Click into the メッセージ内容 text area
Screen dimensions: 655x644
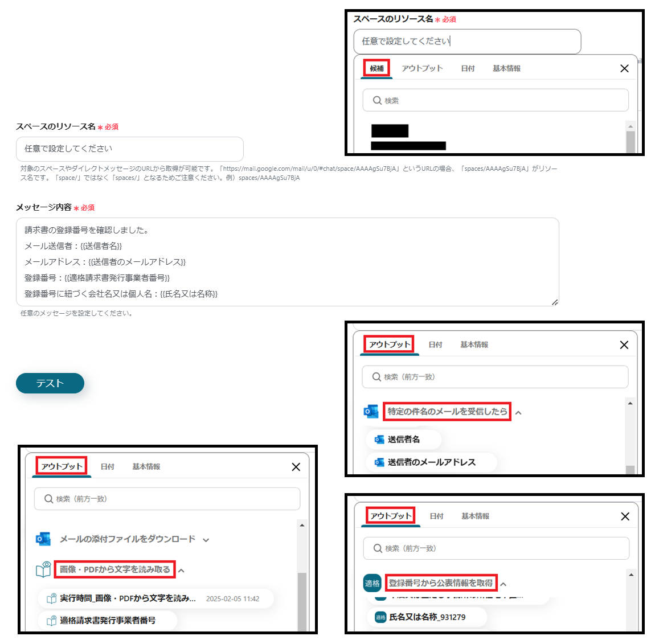288,262
